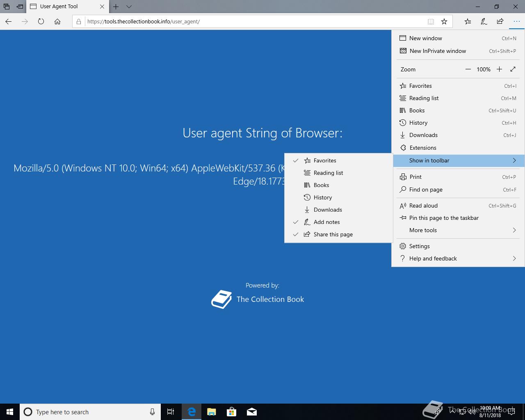Screen dimensions: 525x420
Task: Open Microsoft Store from taskbar
Action: (232, 412)
